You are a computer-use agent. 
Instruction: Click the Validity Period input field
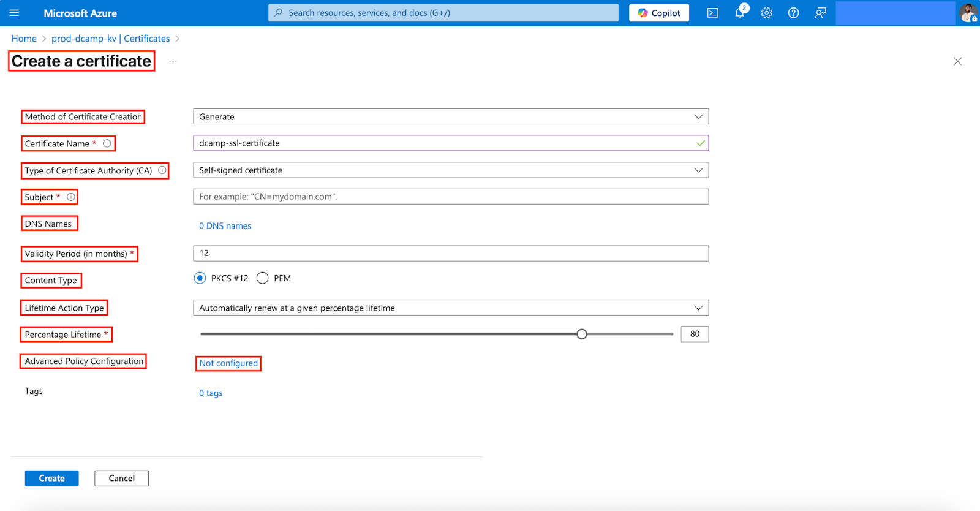coord(451,253)
